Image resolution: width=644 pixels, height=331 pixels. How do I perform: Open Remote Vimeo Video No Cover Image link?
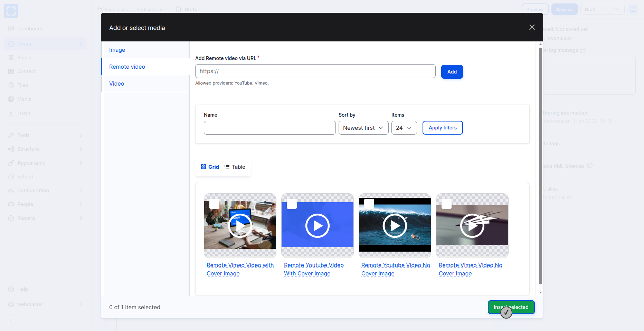(471, 270)
